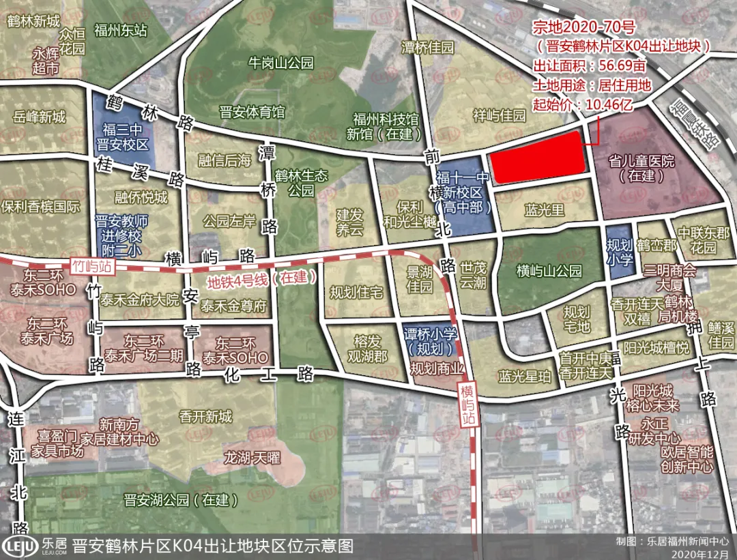Click the 牛岗山公园 label

281,63
